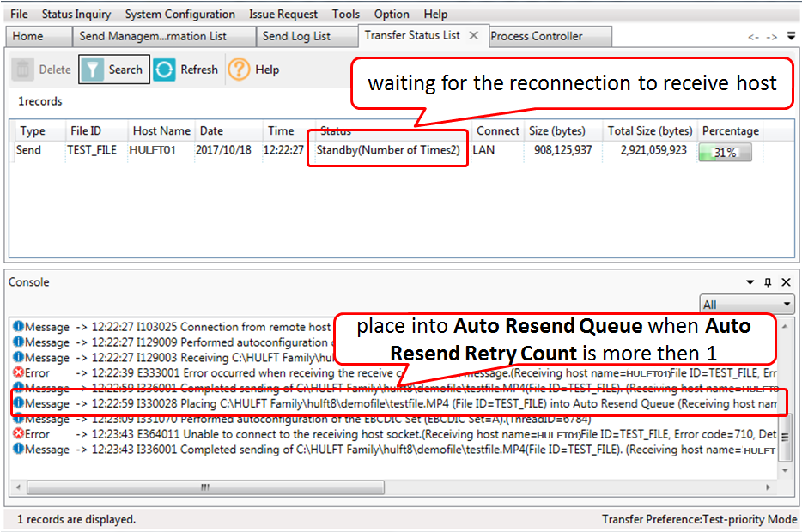Click the Refresh circular arrows icon
Screen dimensions: 802x532
164,70
